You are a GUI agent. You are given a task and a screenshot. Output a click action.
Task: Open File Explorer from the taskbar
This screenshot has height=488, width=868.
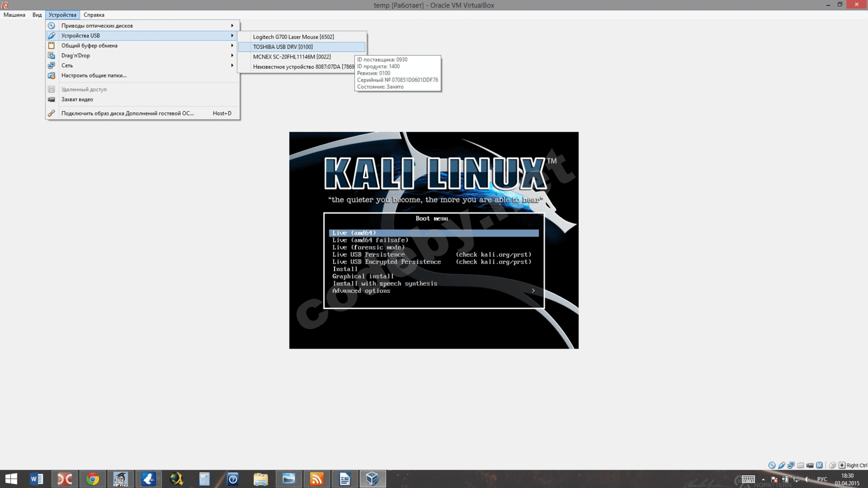pos(260,479)
